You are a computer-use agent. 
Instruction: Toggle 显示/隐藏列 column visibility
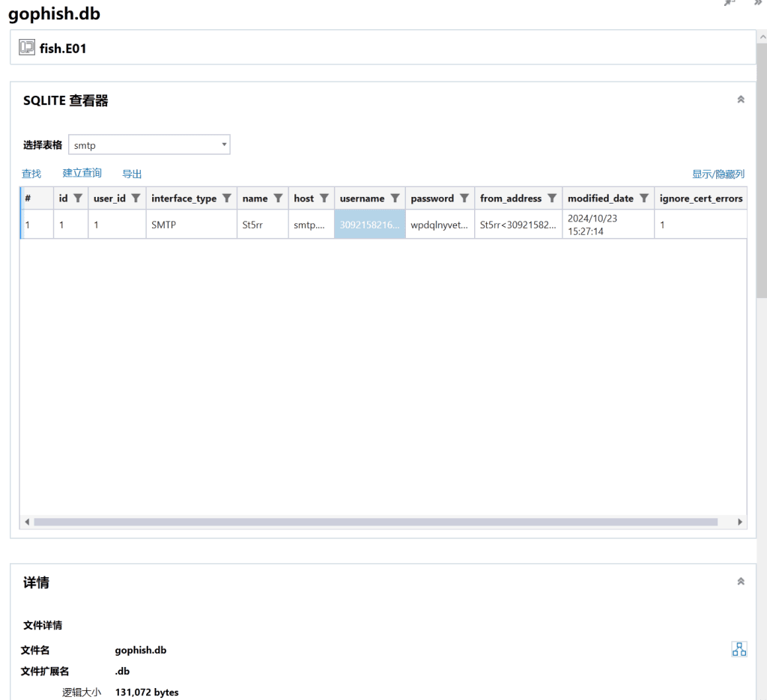click(x=718, y=174)
